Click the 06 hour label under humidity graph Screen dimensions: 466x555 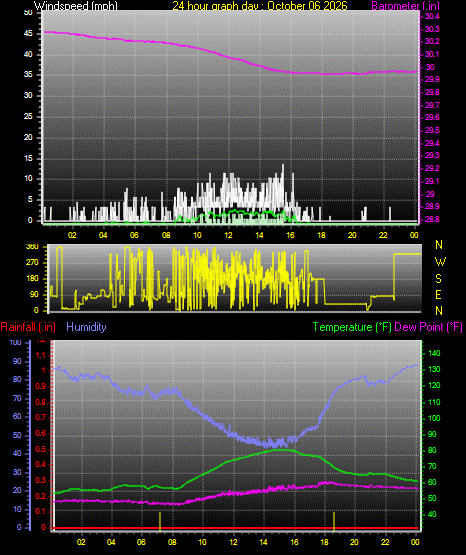click(x=141, y=542)
